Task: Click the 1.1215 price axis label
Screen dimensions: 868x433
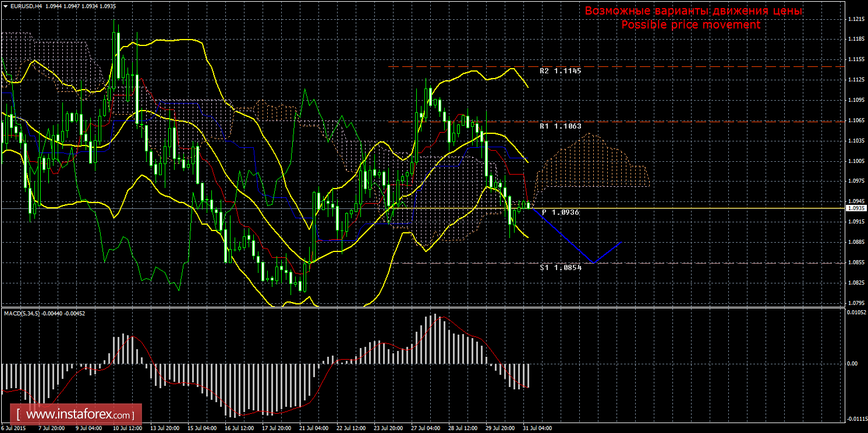Action: (855, 19)
